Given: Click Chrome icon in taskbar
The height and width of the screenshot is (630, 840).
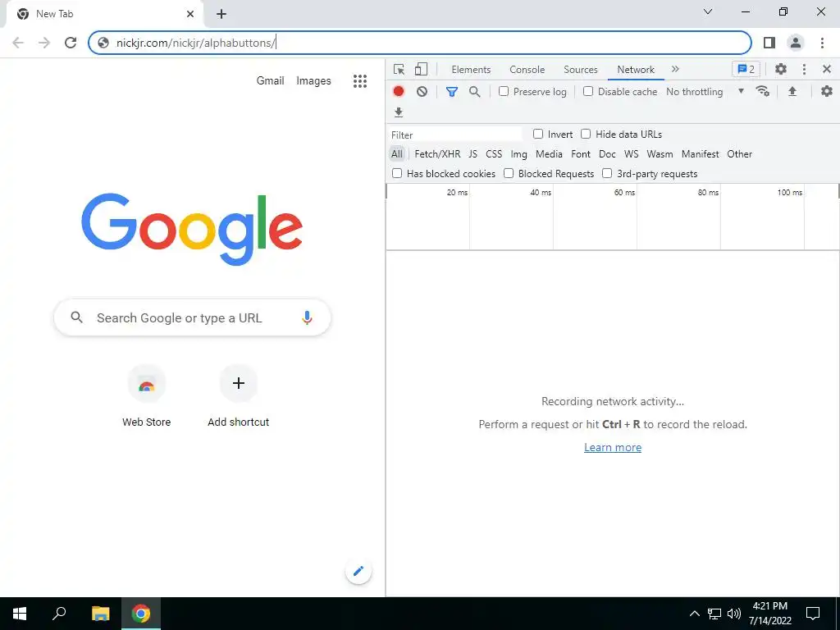Looking at the screenshot, I should (x=141, y=614).
